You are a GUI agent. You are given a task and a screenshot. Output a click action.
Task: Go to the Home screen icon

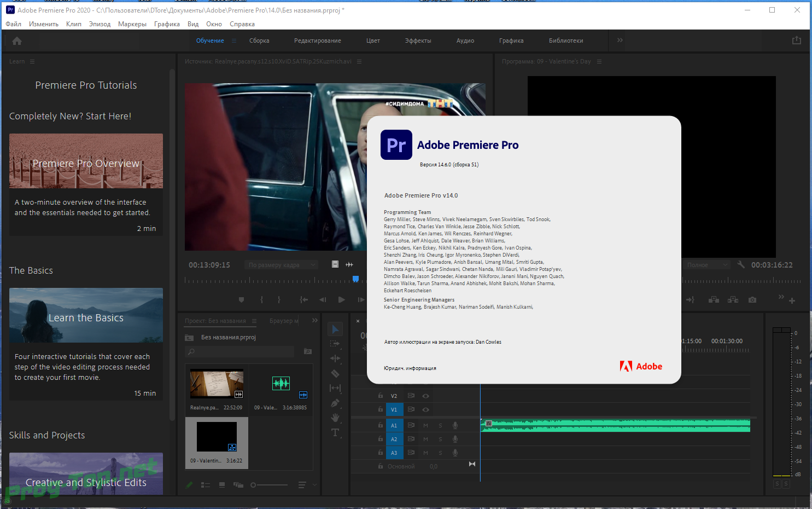(17, 41)
